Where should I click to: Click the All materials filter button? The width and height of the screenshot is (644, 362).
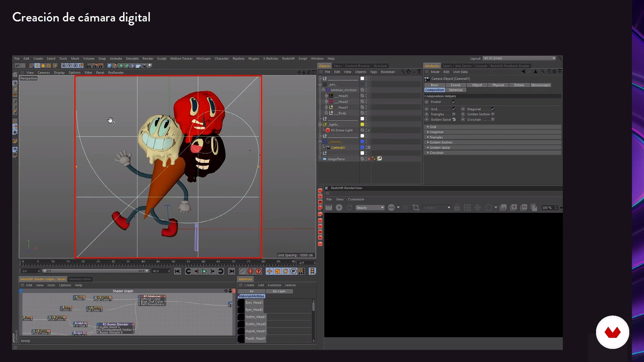(251, 292)
